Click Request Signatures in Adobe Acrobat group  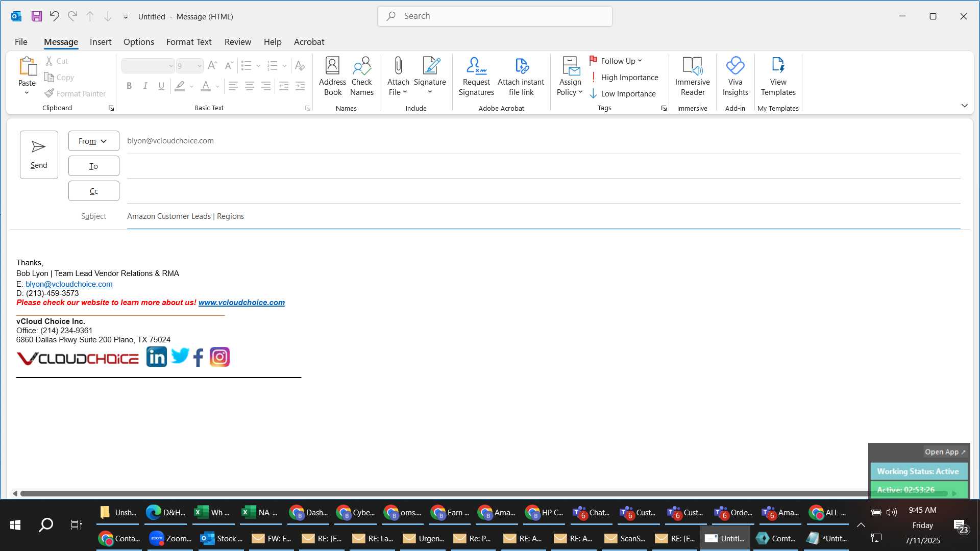click(x=476, y=76)
